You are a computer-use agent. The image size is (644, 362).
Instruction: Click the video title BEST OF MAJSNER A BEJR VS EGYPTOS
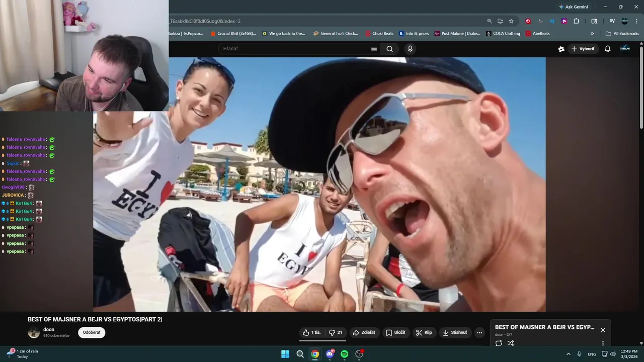(95, 320)
